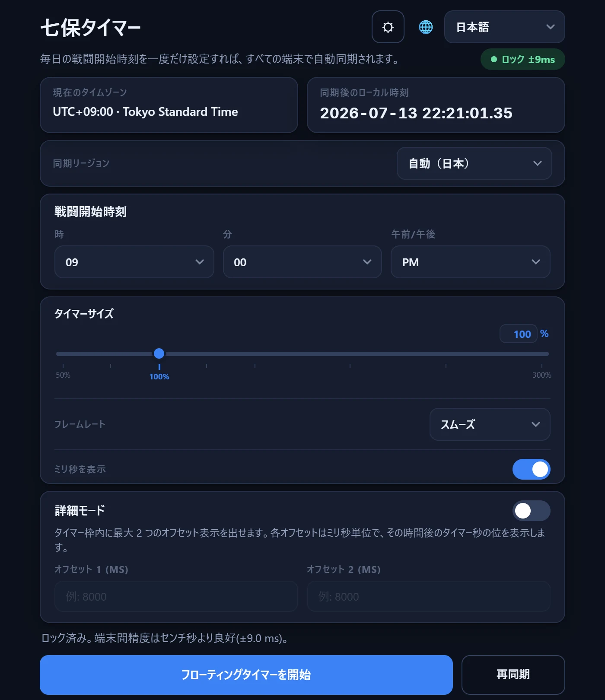Screen dimensions: 605x700
Task: Click the 100% slider tick label
Action: [x=159, y=377]
